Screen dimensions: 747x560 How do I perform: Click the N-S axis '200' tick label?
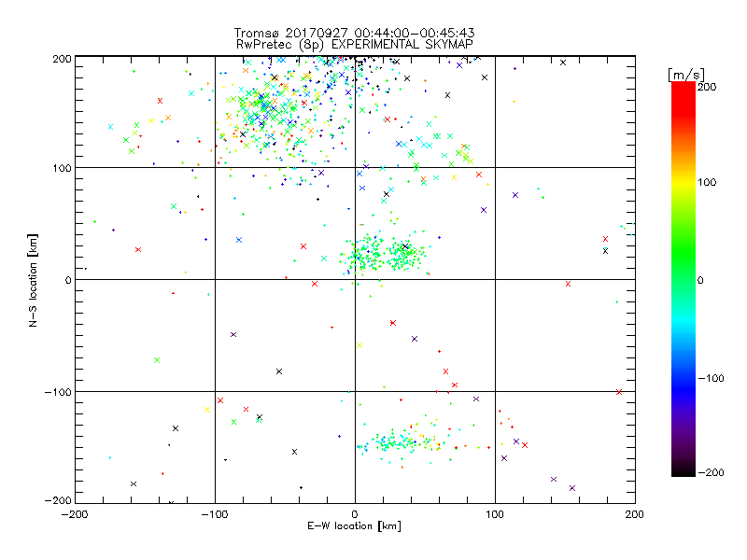62,59
